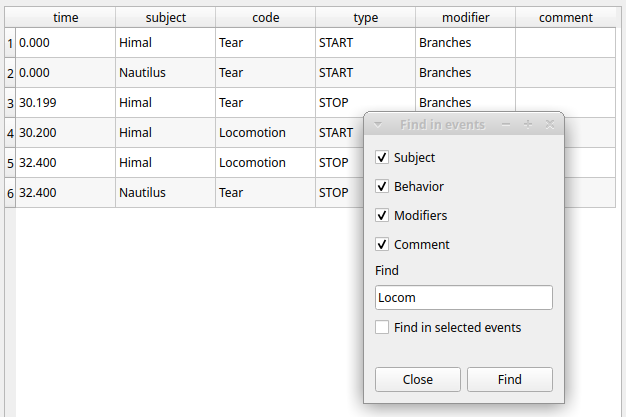Sort by the comment column header

566,18
